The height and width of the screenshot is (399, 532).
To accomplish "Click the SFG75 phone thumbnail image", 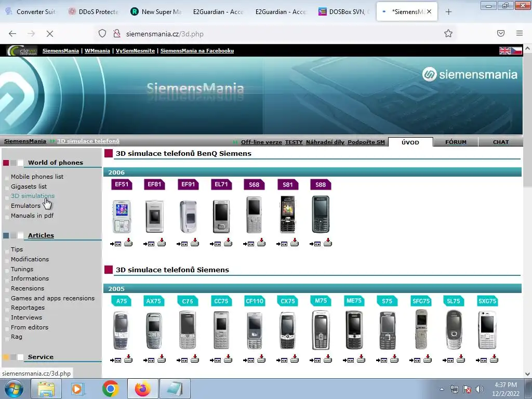I will [x=421, y=329].
